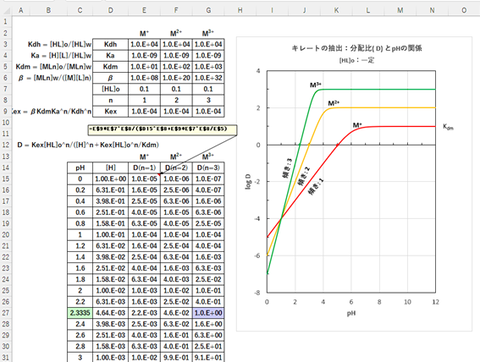
Task: Select Kdm value 1.0.E+02 for M2+
Action: [176, 67]
